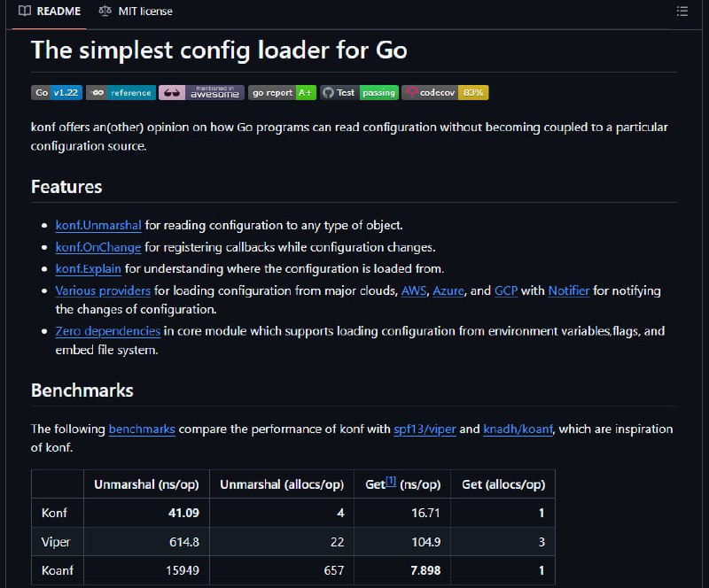Click the AWS provider link

click(x=414, y=290)
